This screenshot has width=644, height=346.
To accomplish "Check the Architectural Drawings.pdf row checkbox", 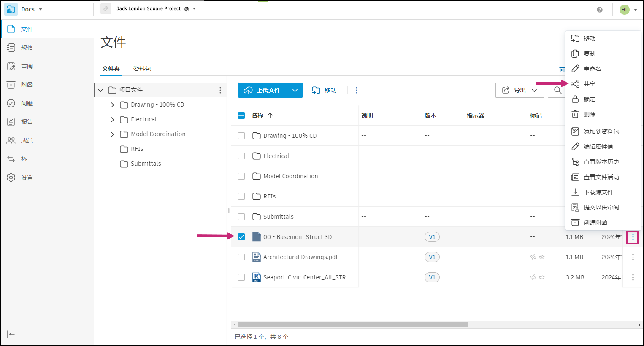I will (241, 257).
